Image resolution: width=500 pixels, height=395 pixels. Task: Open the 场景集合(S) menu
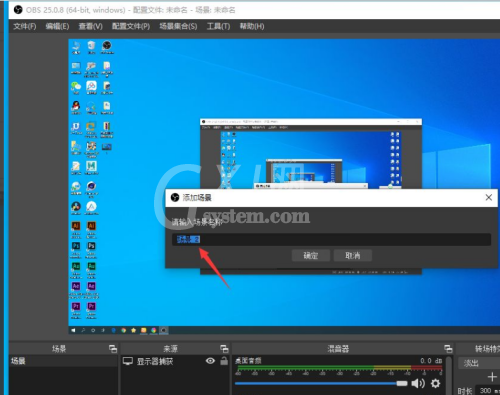pyautogui.click(x=178, y=26)
